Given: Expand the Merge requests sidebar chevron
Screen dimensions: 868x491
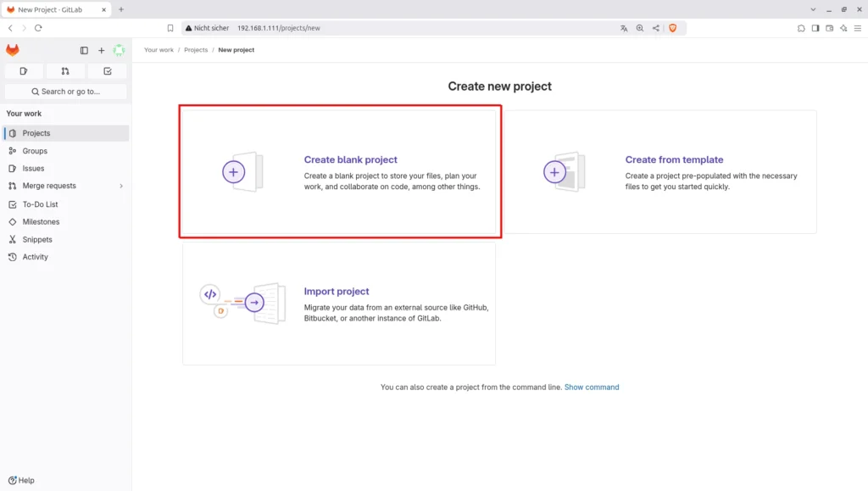Looking at the screenshot, I should click(121, 186).
